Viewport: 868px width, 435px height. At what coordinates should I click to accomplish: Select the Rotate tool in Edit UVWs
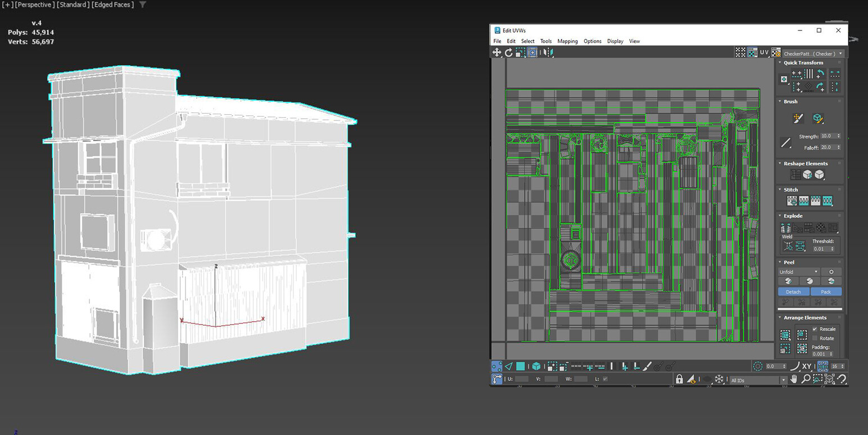pos(508,52)
